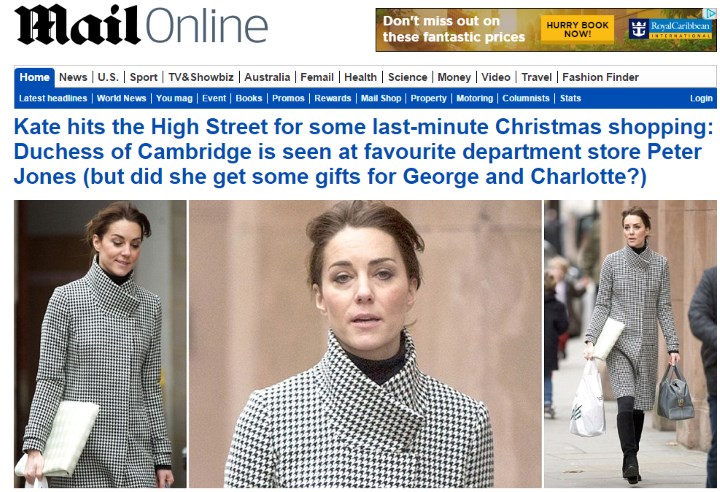Select the Science menu item

pyautogui.click(x=407, y=77)
